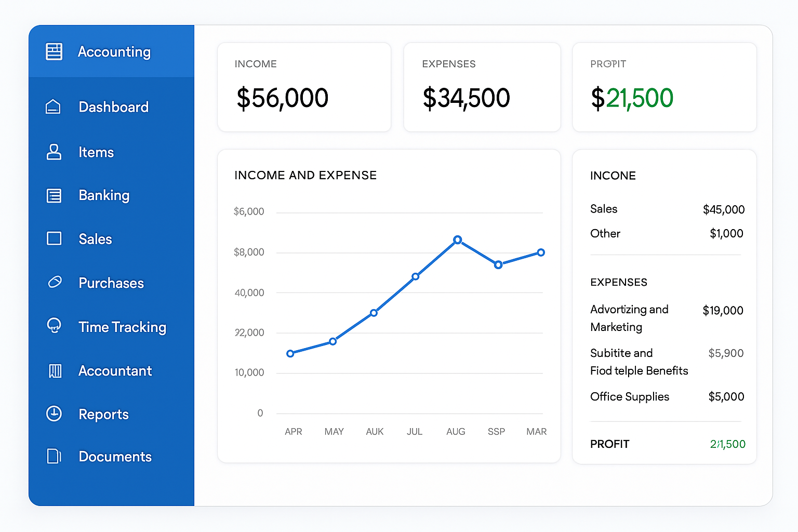The width and height of the screenshot is (798, 532).
Task: Select the MAR data point on chart
Action: tap(541, 252)
